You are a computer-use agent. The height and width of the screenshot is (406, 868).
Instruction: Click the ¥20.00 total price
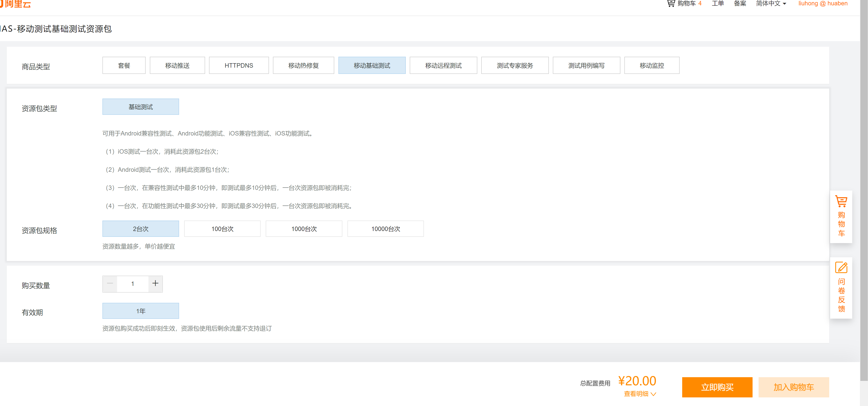click(637, 381)
